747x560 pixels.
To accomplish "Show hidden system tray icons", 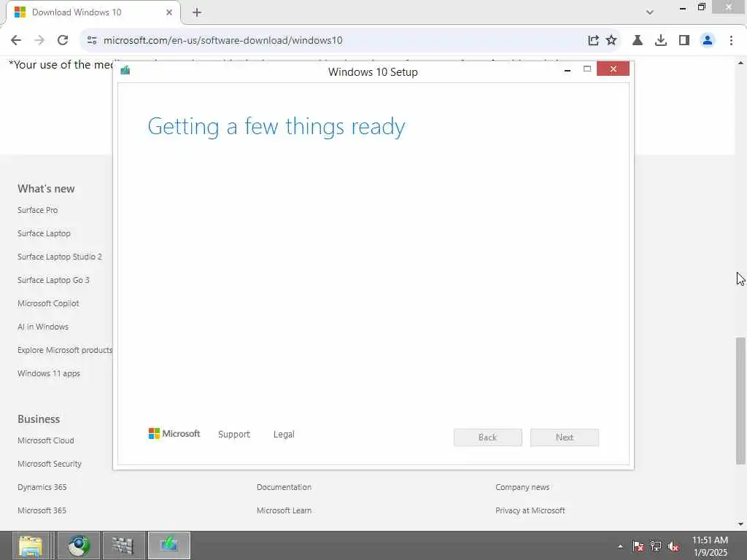I will click(x=620, y=546).
